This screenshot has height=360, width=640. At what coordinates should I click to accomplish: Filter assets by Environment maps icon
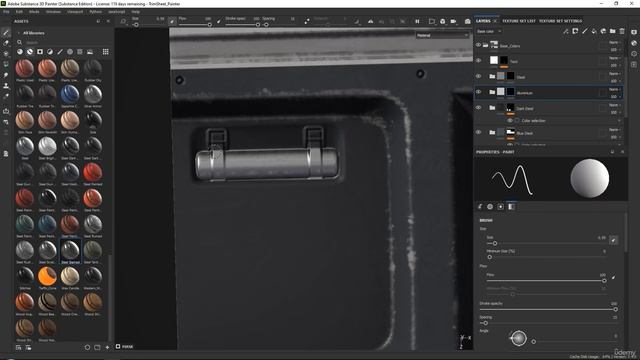point(90,52)
